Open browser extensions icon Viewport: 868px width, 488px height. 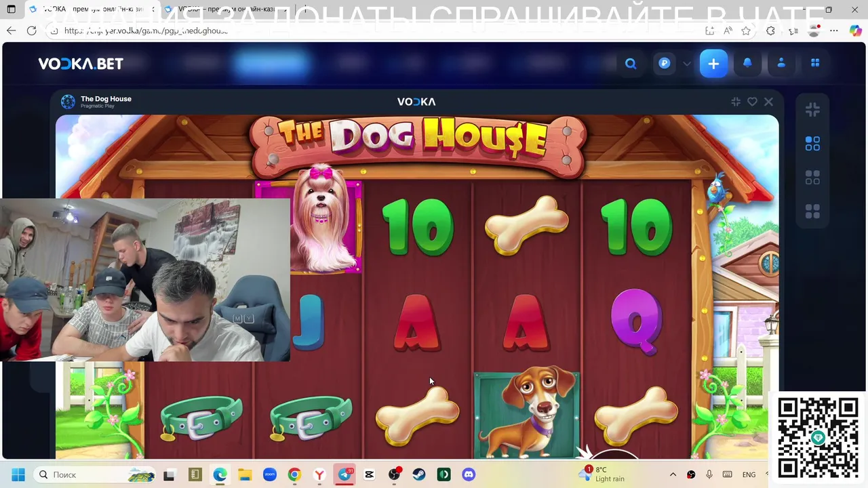[770, 30]
